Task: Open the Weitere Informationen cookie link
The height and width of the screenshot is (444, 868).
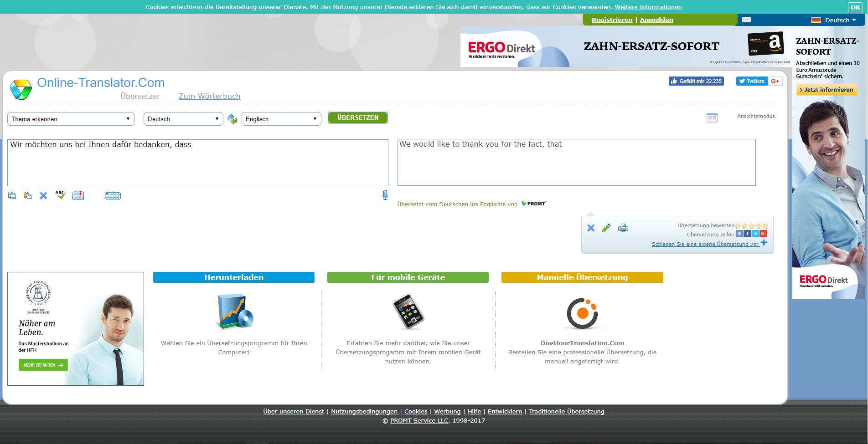Action: click(648, 7)
